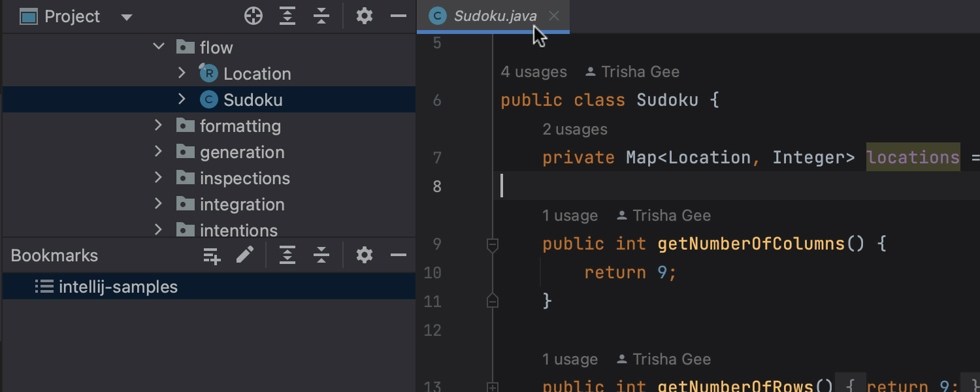This screenshot has width=980, height=392.
Task: Click the Edit bookmark pencil icon
Action: 246,255
